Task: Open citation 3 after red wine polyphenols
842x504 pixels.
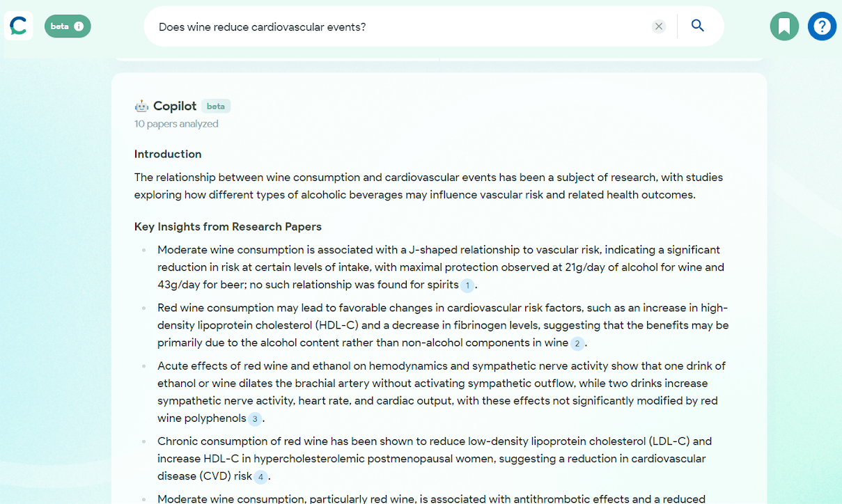Action: pyautogui.click(x=255, y=419)
